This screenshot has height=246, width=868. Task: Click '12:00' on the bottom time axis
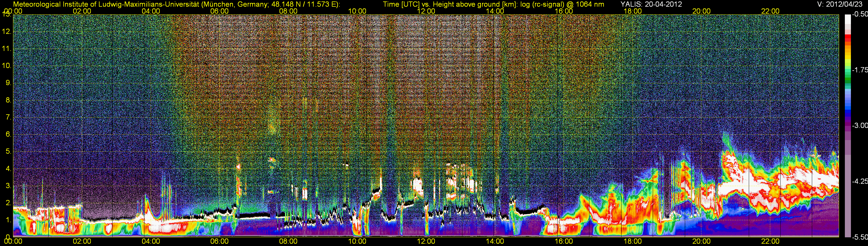tap(426, 241)
